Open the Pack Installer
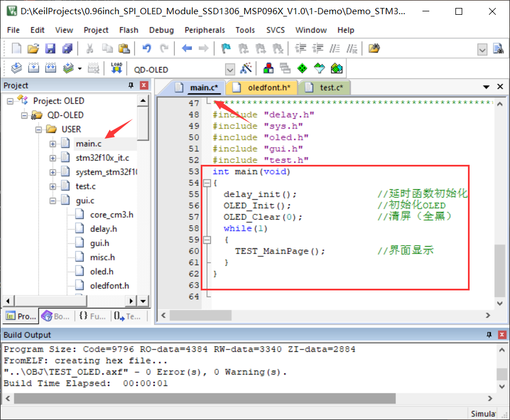The image size is (510, 420). (337, 69)
